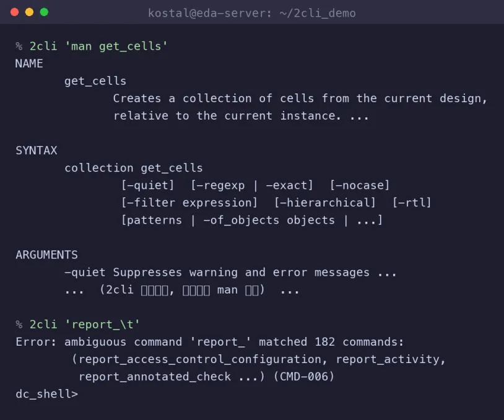Screen dimensions: 504x420
Task: Click the NAME section heading
Action: [x=29, y=63]
